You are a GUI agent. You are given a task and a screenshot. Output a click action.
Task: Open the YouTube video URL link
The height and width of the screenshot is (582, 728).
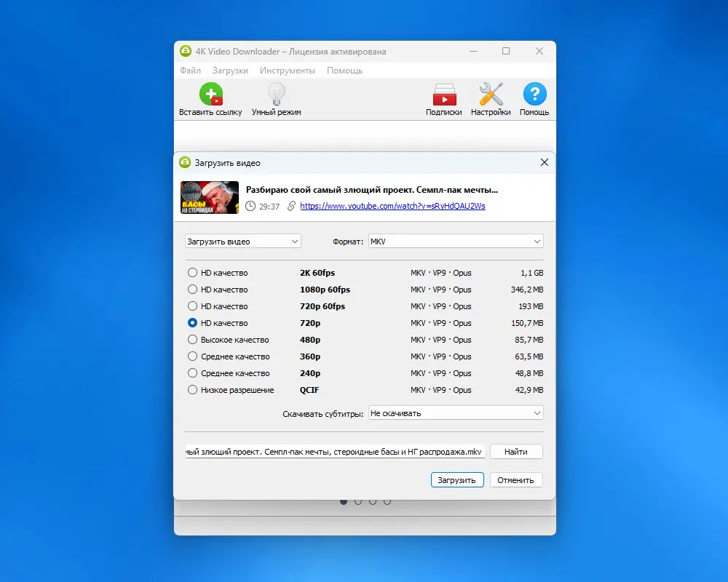tap(393, 206)
